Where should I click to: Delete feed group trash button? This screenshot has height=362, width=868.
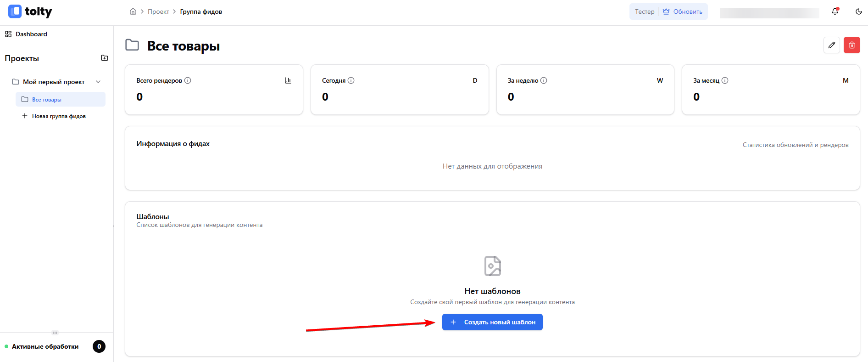[x=852, y=45]
